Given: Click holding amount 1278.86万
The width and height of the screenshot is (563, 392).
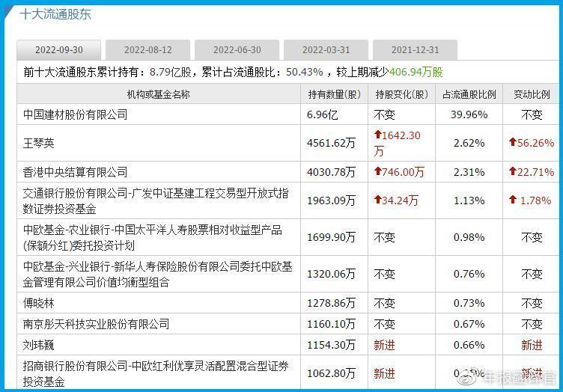Looking at the screenshot, I should (x=331, y=304).
